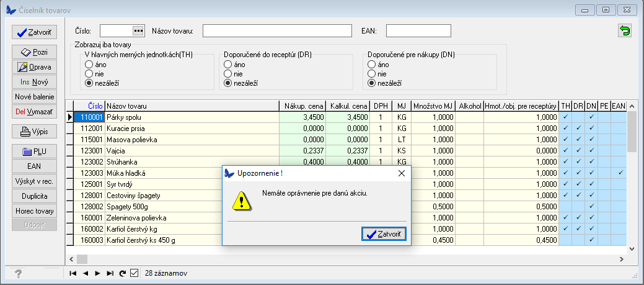644x285 pixels.
Task: Open PLU with the folder icon button
Action: pyautogui.click(x=35, y=151)
